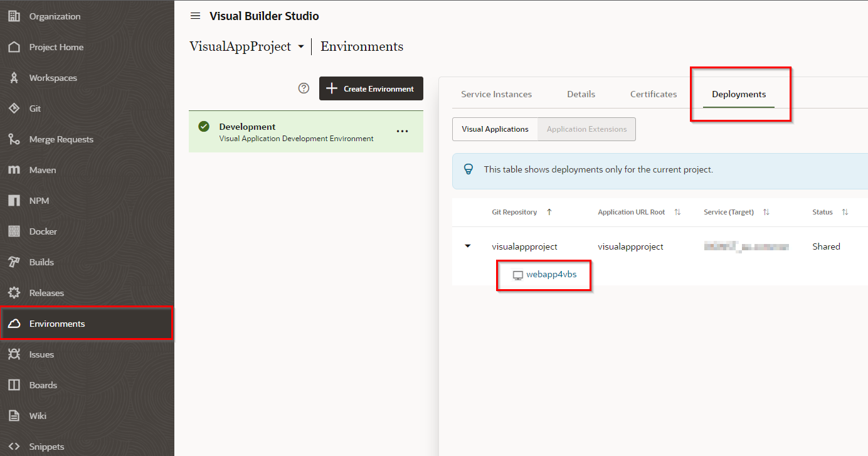The width and height of the screenshot is (868, 456).
Task: Open the Issues page
Action: 41,354
